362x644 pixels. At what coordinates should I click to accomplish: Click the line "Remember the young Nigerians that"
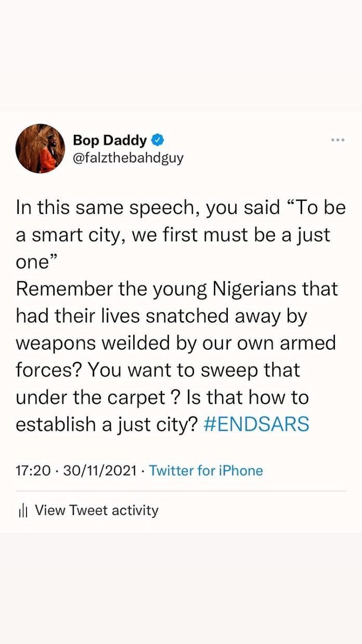click(x=177, y=289)
